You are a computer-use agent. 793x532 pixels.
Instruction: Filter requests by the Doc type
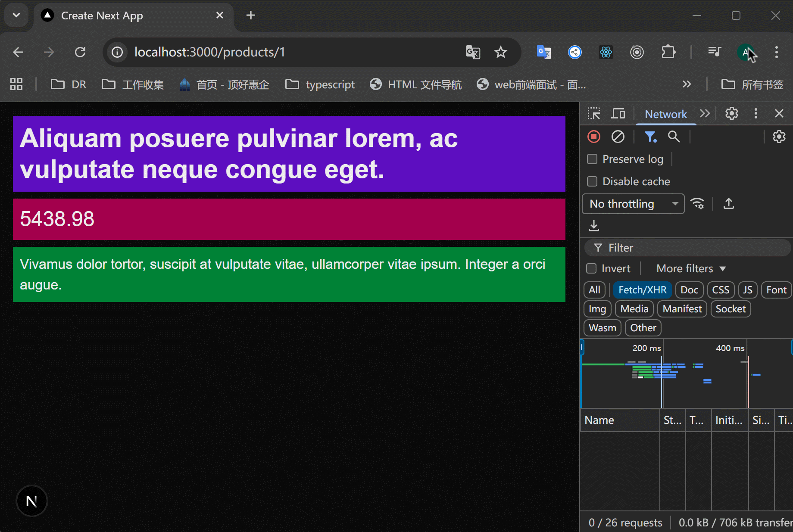[689, 290]
